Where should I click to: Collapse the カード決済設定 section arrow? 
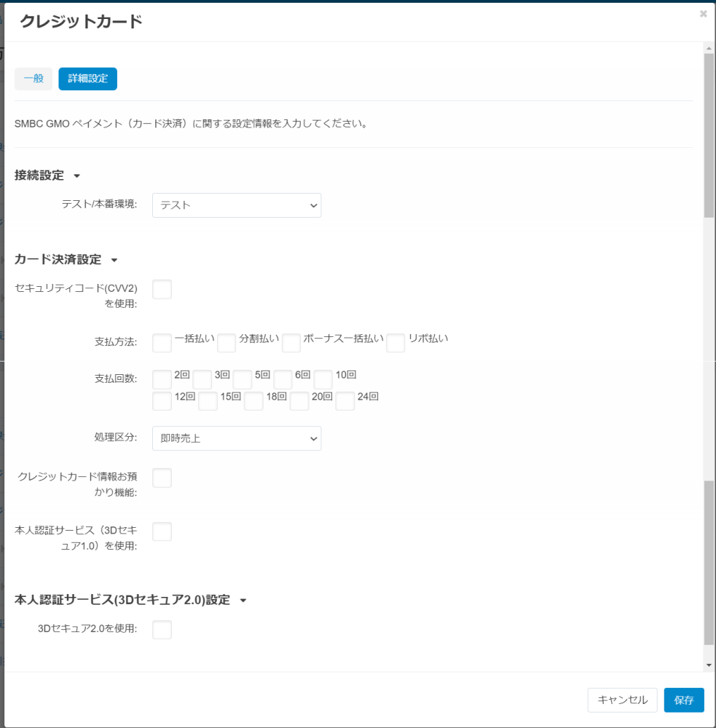click(x=114, y=260)
